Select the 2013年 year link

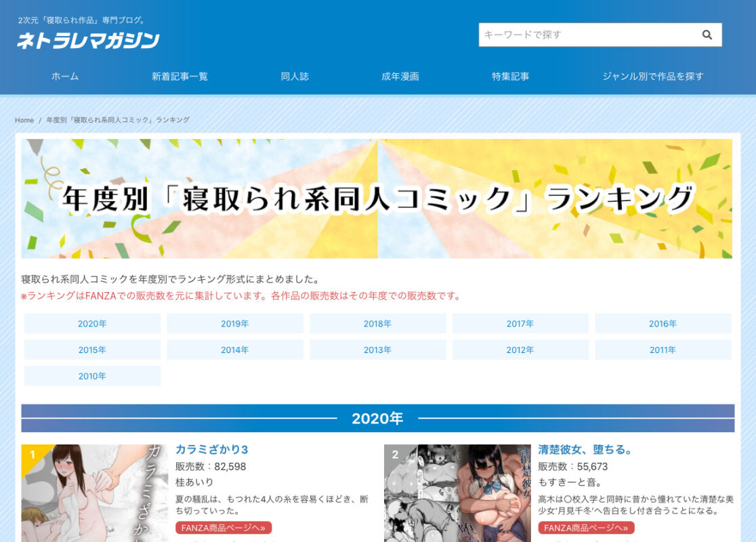(377, 350)
